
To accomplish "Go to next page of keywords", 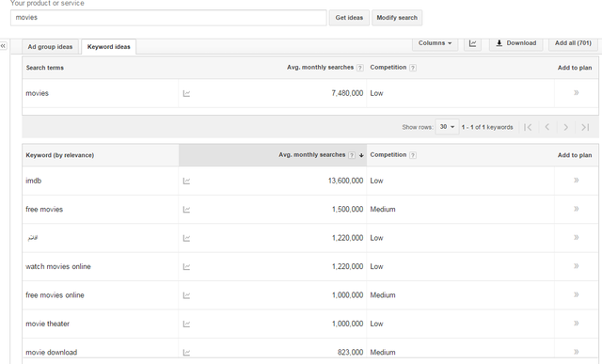I will (565, 127).
